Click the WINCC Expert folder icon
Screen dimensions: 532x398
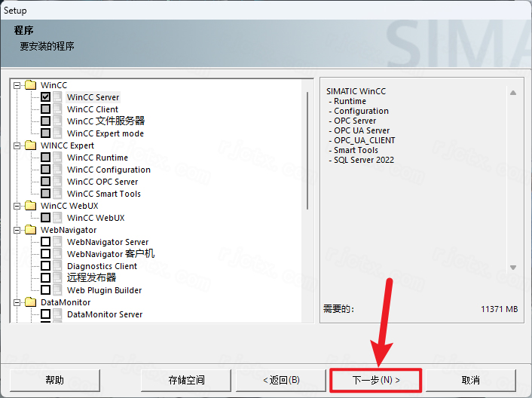click(x=30, y=145)
